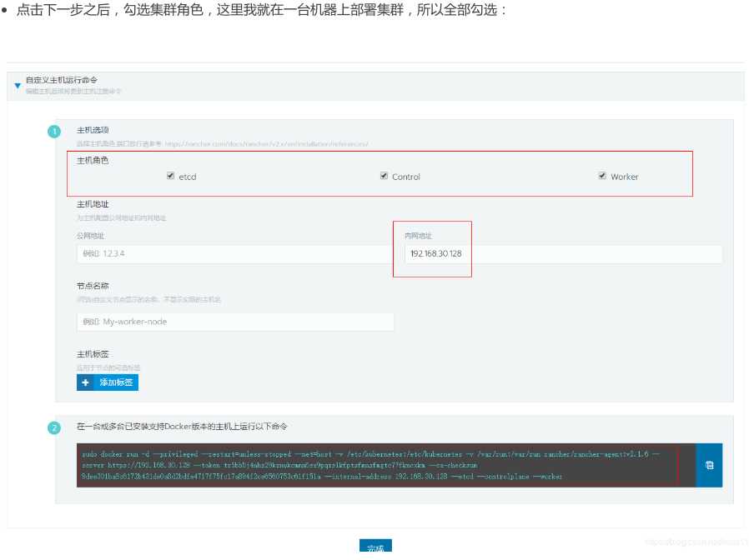Click the 节点名称 My-worker-node input field
749x560 pixels.
pos(235,322)
